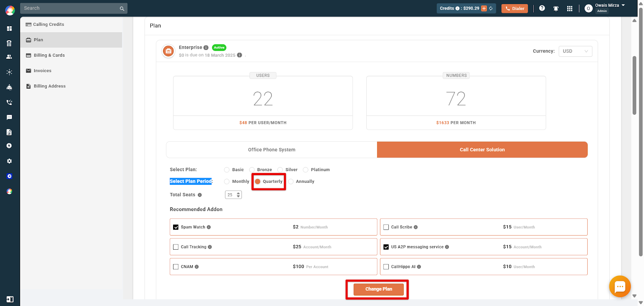The height and width of the screenshot is (306, 644).
Task: Open Billing & Cards menu item
Action: (x=71, y=55)
